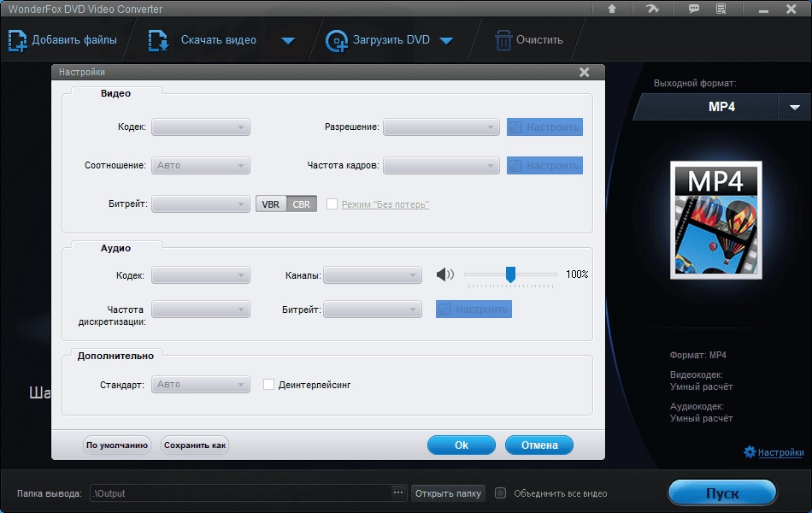
Task: Confirm settings with Ok button
Action: tap(462, 445)
